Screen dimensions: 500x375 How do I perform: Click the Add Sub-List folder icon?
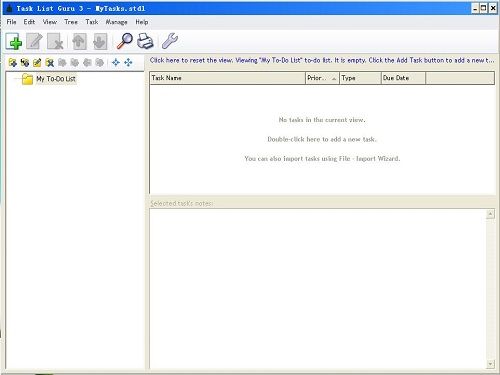click(25, 62)
